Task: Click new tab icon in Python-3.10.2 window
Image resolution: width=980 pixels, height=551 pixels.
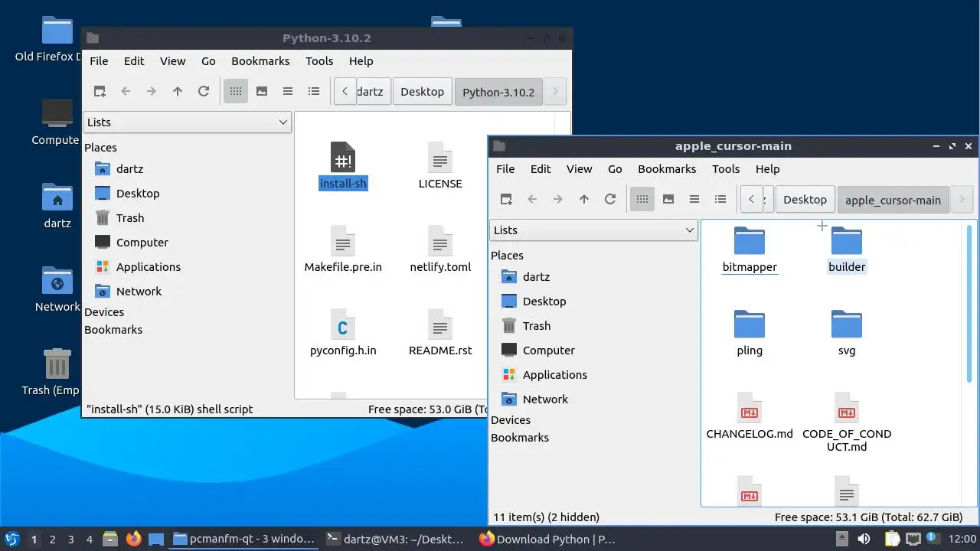Action: point(100,91)
